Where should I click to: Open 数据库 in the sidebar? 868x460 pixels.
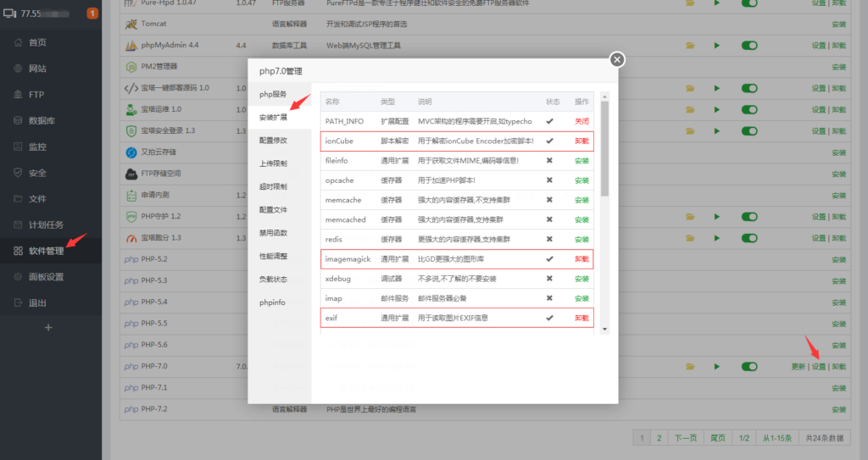point(42,120)
